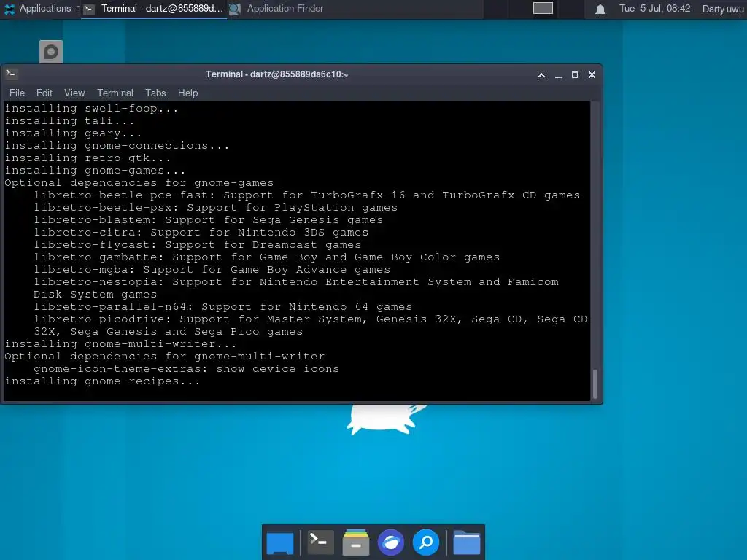Minimize the Terminal window
This screenshot has height=560, width=747.
[x=558, y=75]
